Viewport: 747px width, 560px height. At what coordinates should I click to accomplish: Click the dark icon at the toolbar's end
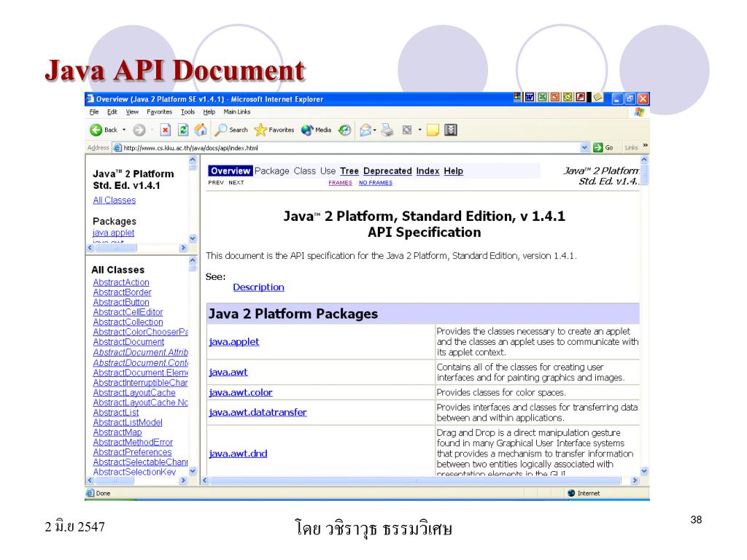coord(451,130)
